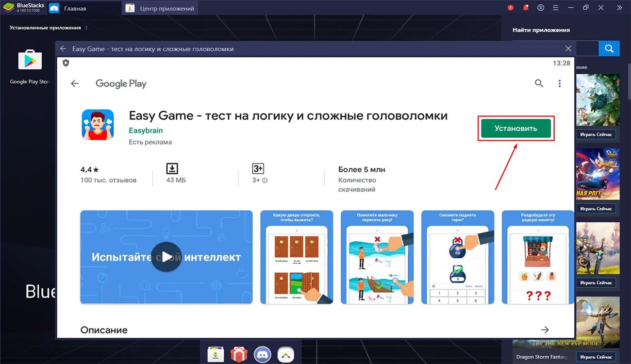Click the Центр приложений tab icon

130,8
